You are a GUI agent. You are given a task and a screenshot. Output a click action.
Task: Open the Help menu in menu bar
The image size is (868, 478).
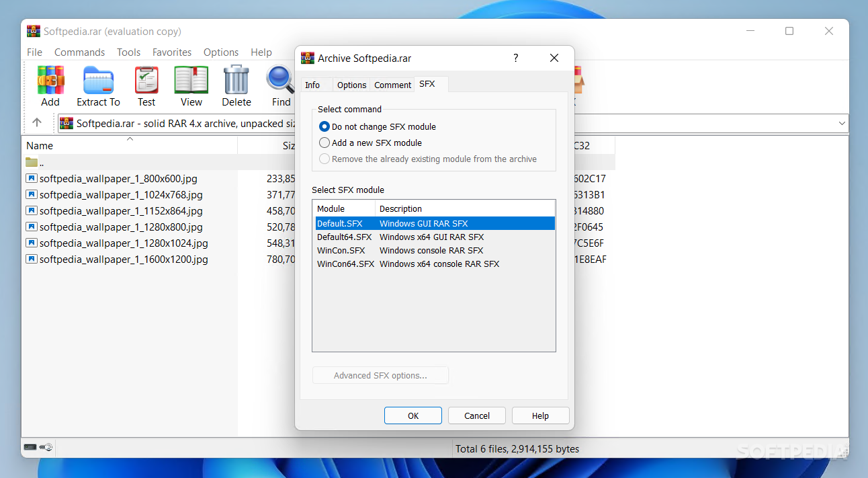(x=261, y=52)
